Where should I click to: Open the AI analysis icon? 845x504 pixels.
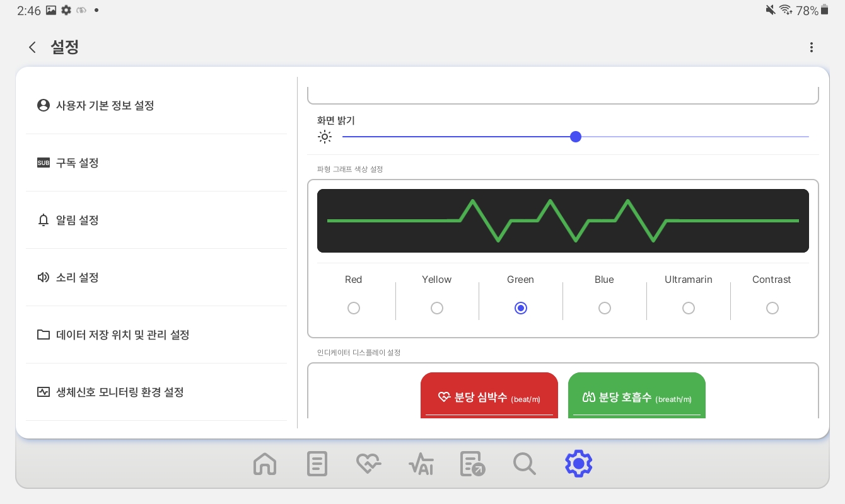421,464
